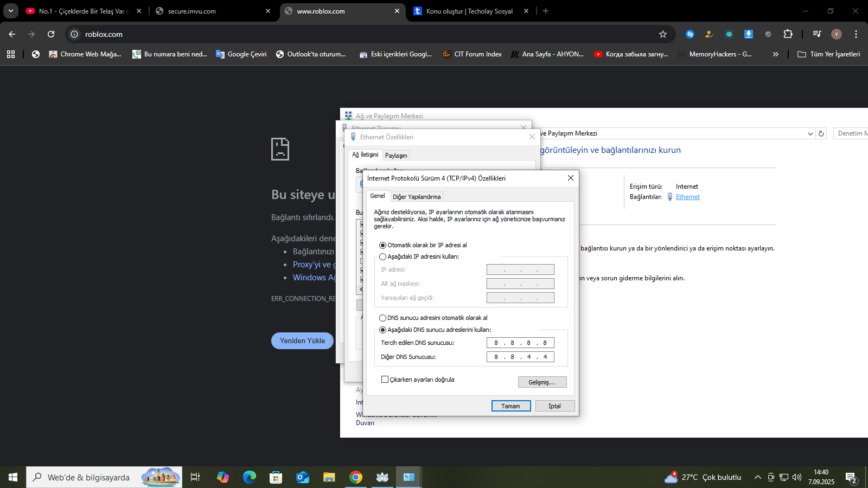Select Otomatik olarak bir IP adresi al
868x488 pixels.
point(423,245)
